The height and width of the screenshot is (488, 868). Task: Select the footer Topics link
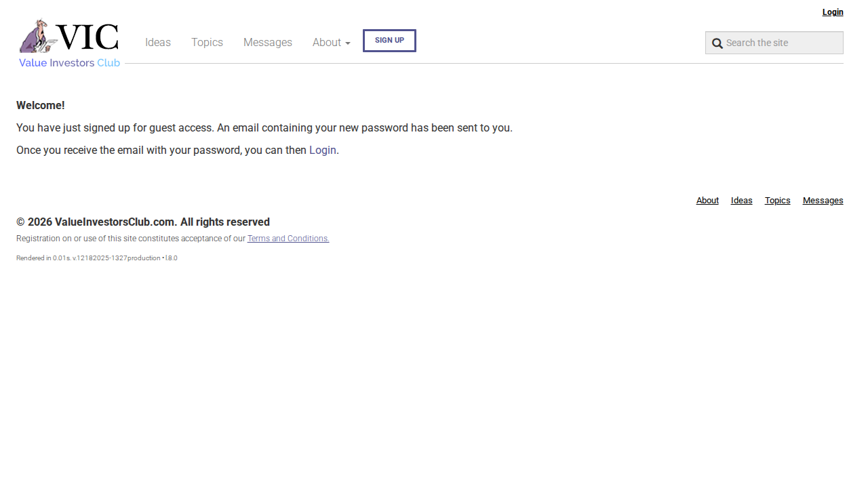(778, 201)
